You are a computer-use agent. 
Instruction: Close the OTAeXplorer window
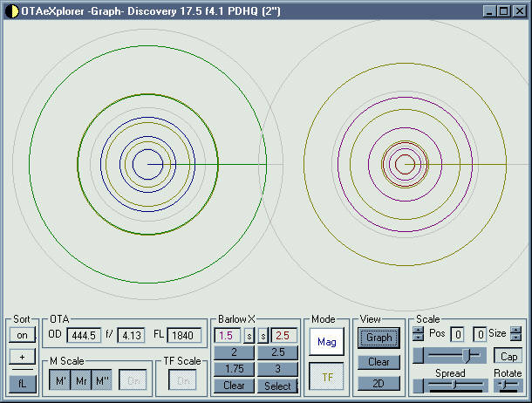coord(520,11)
